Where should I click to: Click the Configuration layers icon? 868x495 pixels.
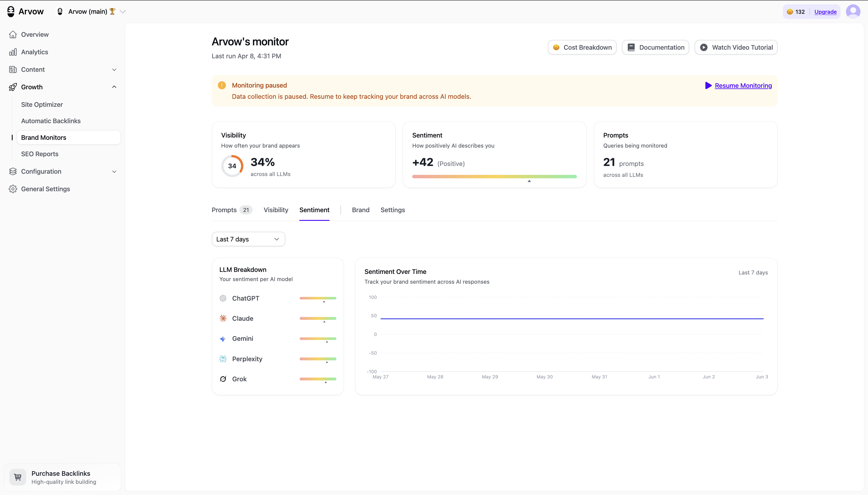pos(13,171)
